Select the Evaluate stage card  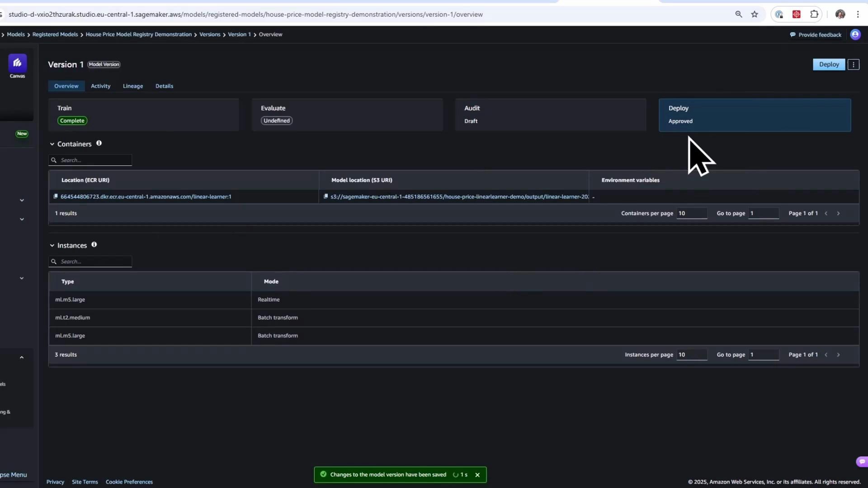[x=347, y=115]
